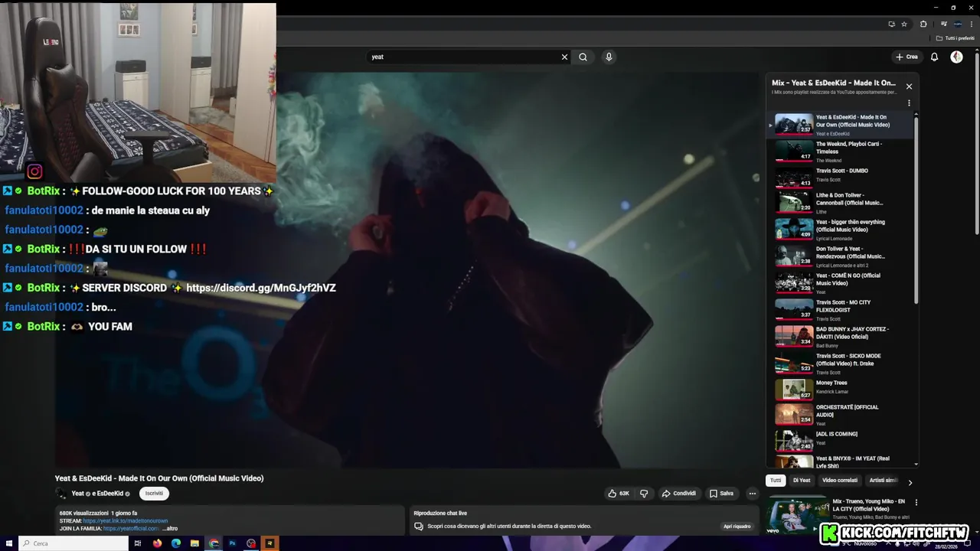Viewport: 980px width, 551px height.
Task: Select the Video correlati filter chip
Action: pyautogui.click(x=840, y=481)
